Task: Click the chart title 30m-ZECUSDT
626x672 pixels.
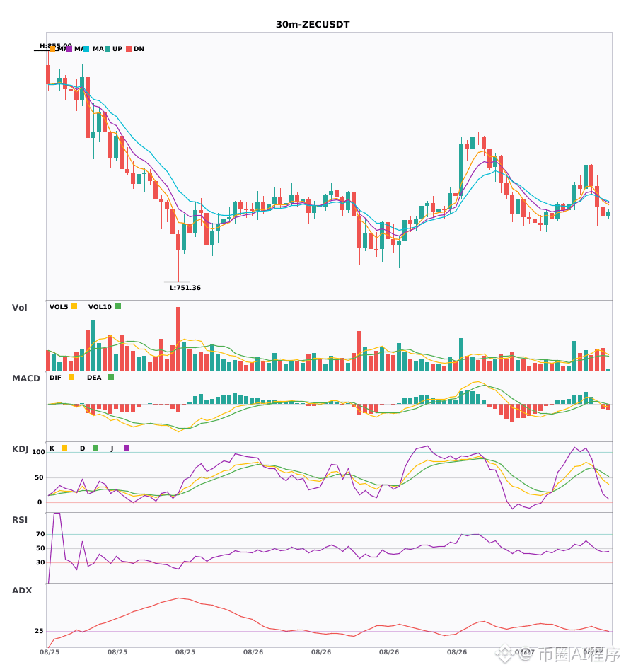Action: tap(313, 25)
